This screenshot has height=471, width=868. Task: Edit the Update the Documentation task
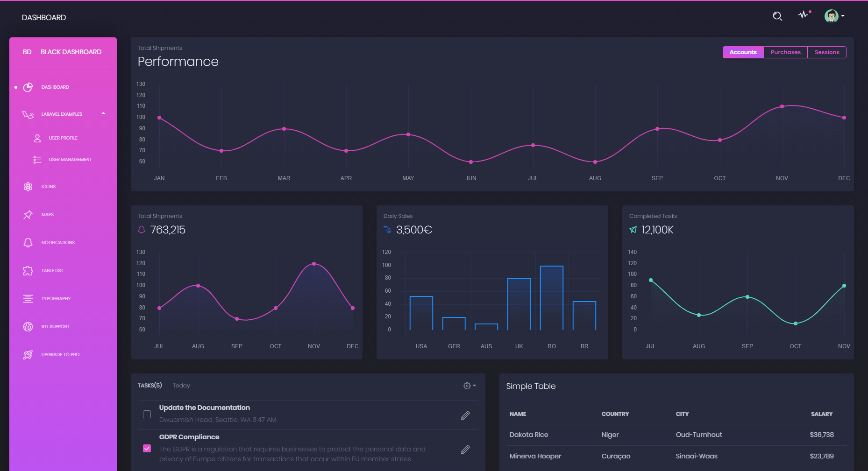tap(465, 415)
